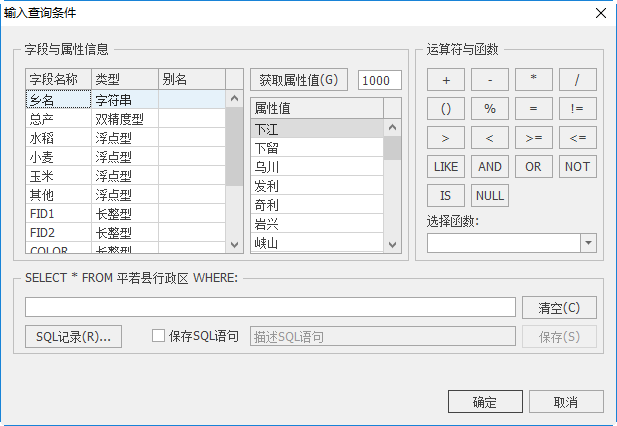Viewport: 617px width, 426px height.
Task: Enable the 保存SQL语句 checkbox
Action: click(158, 337)
